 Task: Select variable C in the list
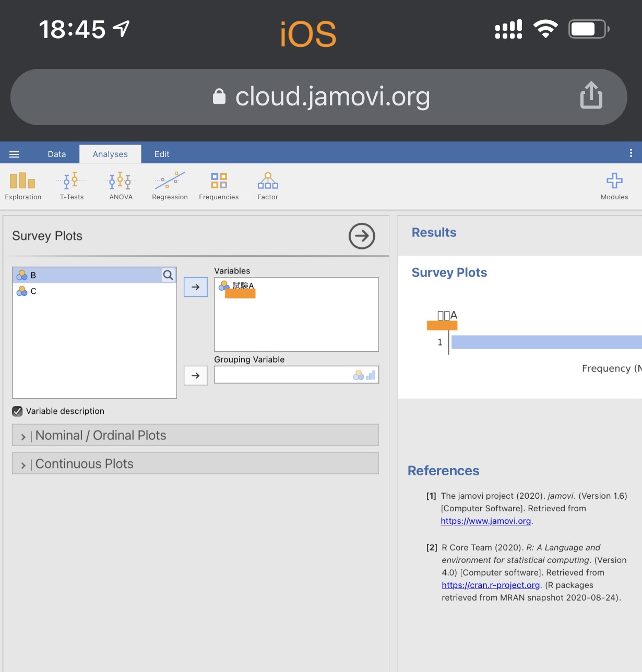pos(94,291)
